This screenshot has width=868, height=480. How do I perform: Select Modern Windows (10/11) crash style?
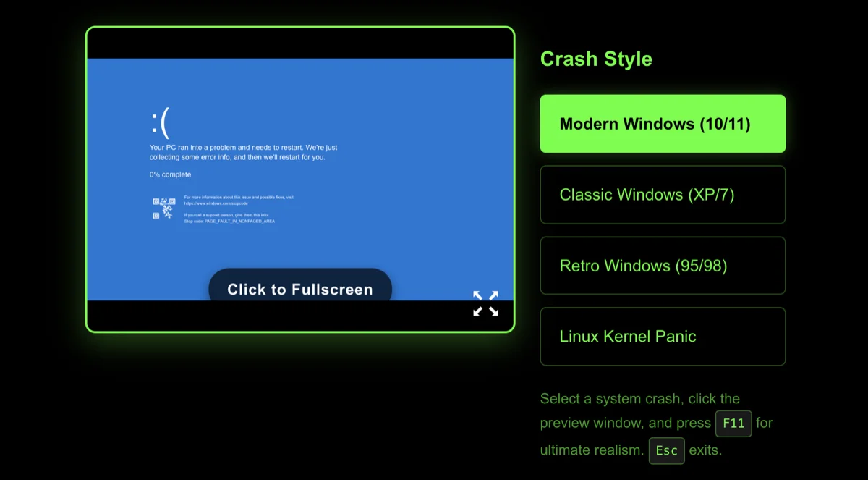click(663, 124)
